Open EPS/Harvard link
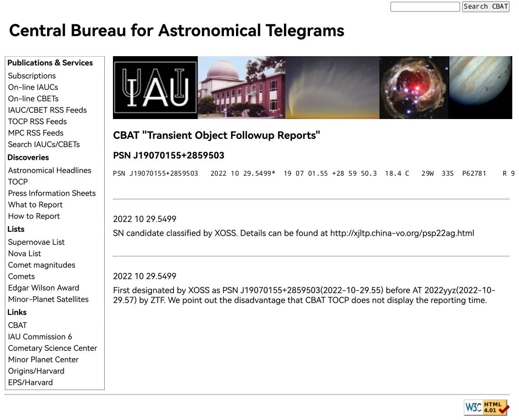The image size is (519, 420). pyautogui.click(x=30, y=383)
